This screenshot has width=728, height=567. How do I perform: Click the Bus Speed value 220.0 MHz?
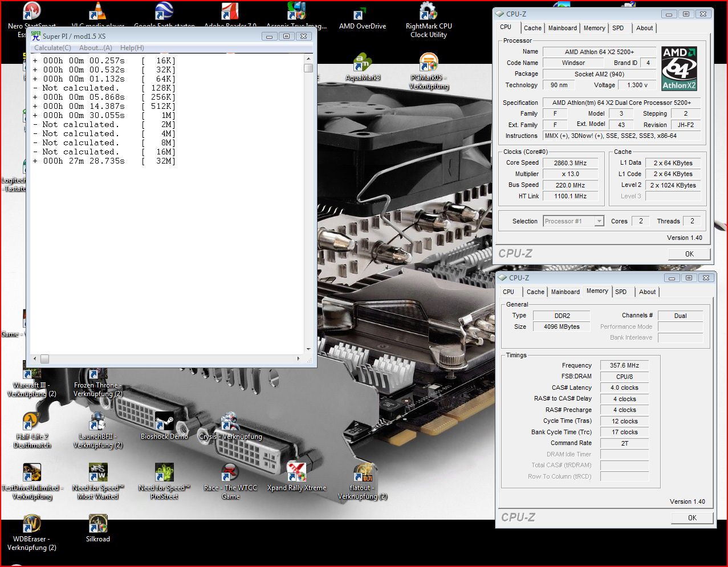click(570, 185)
